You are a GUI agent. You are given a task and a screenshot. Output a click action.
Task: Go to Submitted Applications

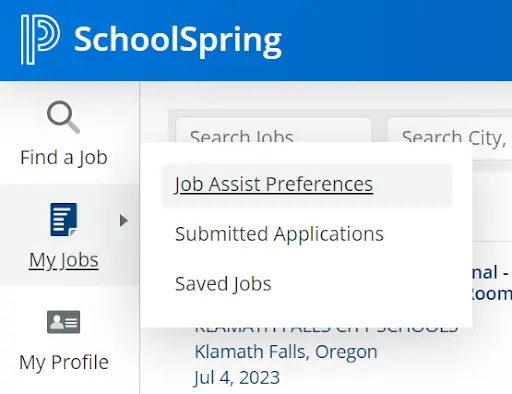279,234
